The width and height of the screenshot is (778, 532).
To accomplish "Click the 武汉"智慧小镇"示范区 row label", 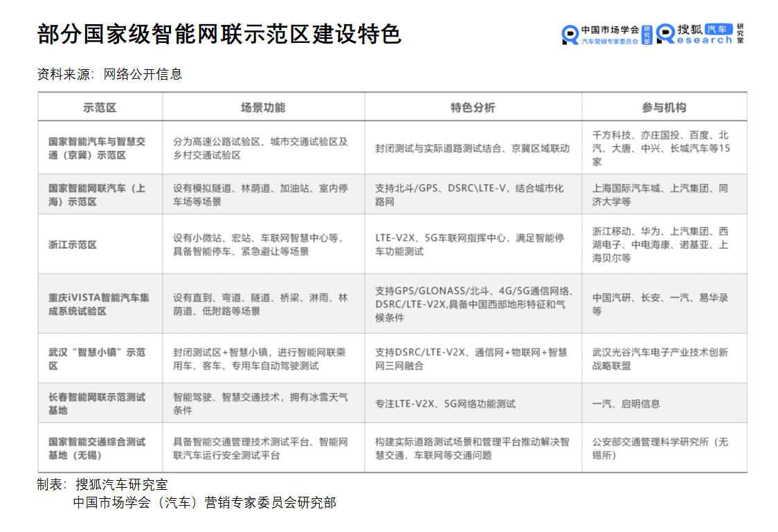I will (97, 358).
